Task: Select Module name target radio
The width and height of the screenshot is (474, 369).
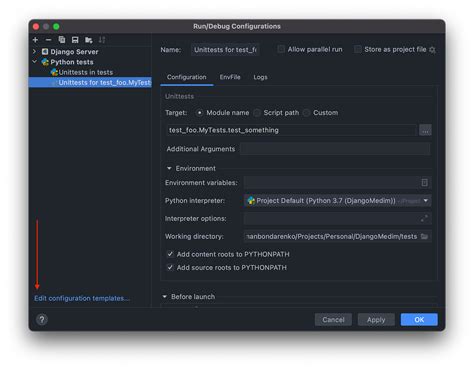Action: pyautogui.click(x=199, y=113)
